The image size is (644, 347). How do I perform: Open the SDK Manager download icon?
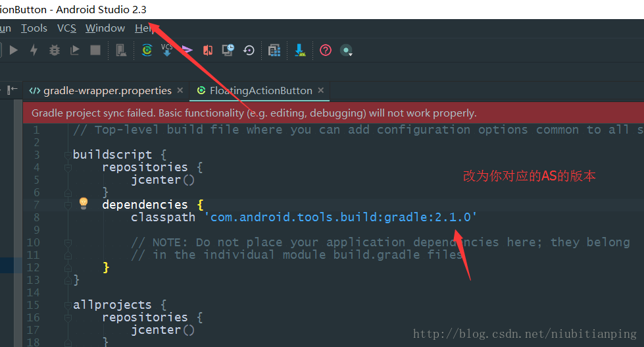[300, 50]
